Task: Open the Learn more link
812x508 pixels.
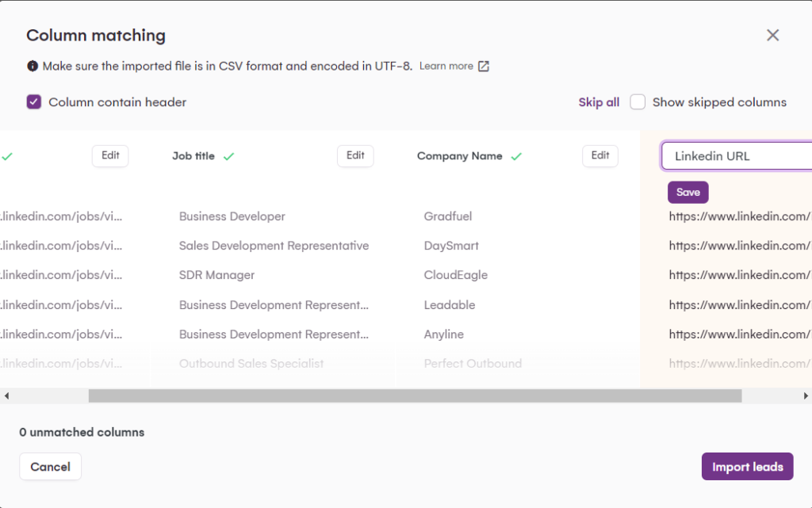Action: pyautogui.click(x=446, y=67)
